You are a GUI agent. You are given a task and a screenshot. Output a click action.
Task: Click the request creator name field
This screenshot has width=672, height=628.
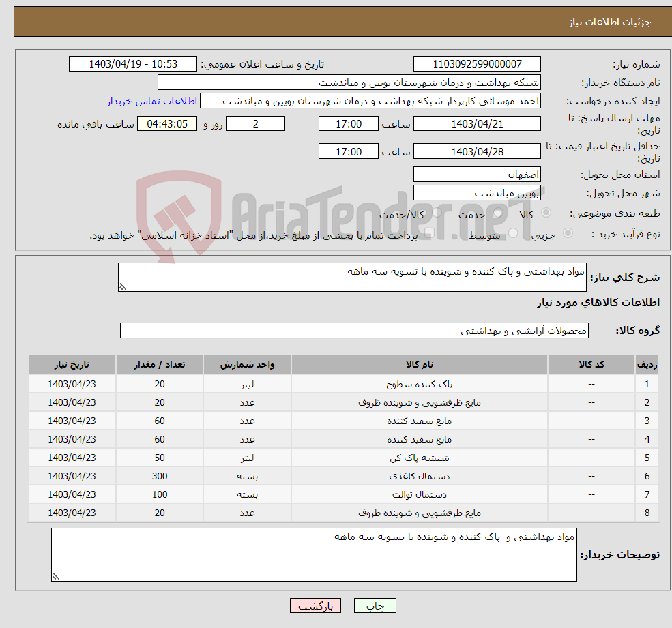click(x=370, y=101)
